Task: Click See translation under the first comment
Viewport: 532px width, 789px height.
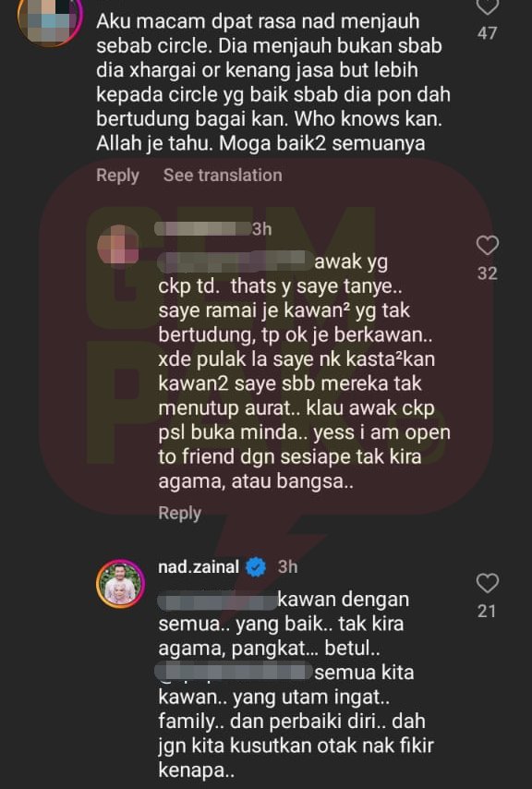Action: 223,176
